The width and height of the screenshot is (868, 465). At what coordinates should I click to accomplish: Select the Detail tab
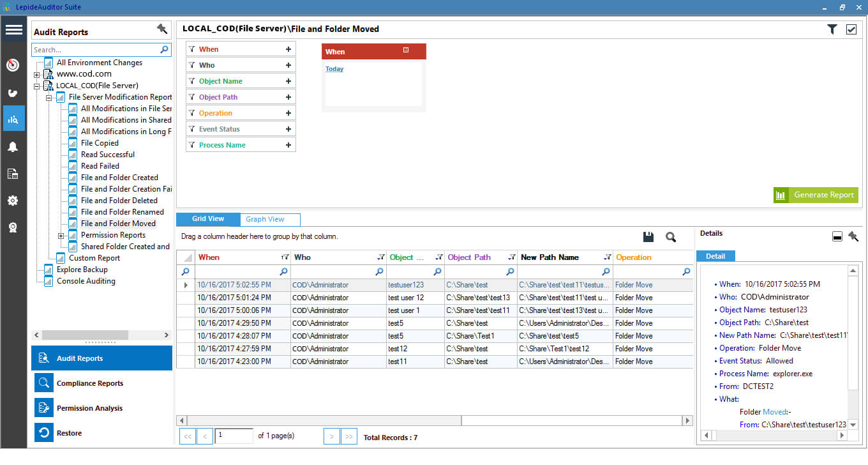pos(715,256)
